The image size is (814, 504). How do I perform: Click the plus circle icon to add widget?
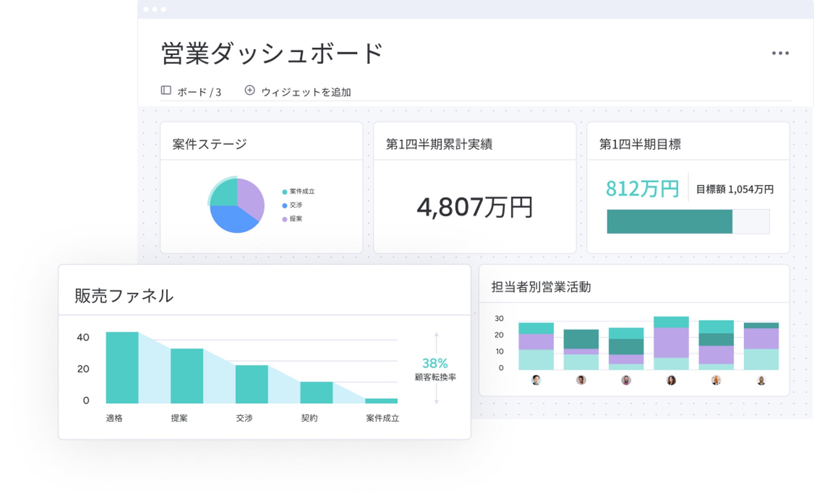pos(250,90)
